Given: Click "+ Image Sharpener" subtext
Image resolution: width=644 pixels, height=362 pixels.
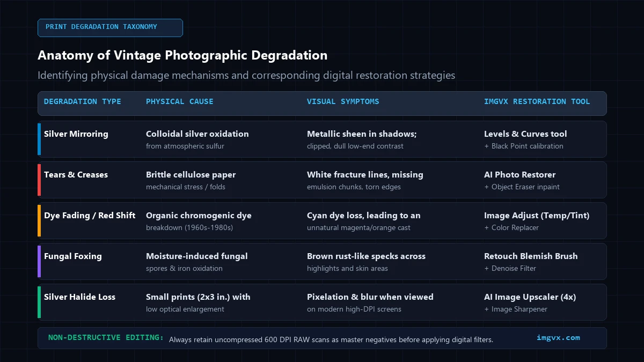Looking at the screenshot, I should [515, 309].
